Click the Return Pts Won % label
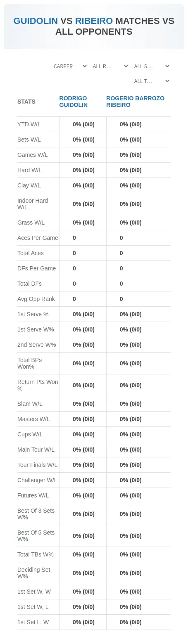The image size is (188, 644). [38, 385]
